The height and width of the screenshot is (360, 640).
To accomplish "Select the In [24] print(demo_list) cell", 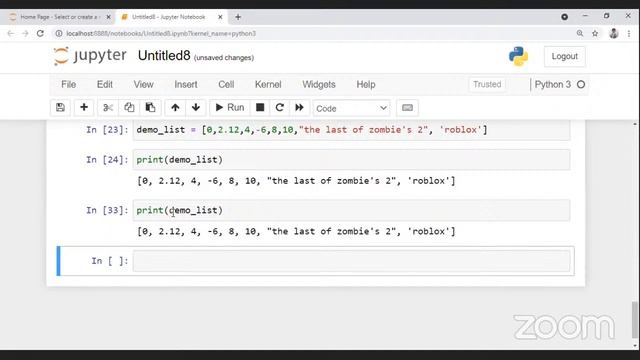I will (x=351, y=160).
